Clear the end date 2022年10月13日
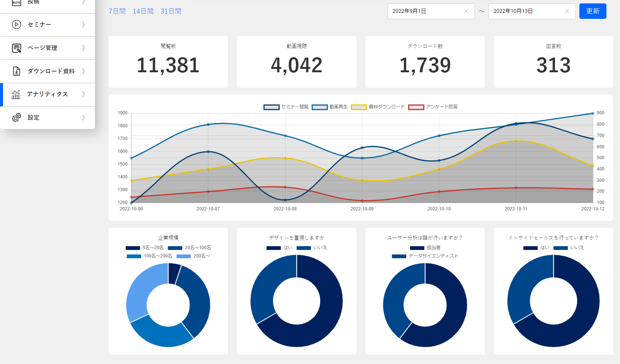Image resolution: width=620 pixels, height=364 pixels. [567, 11]
